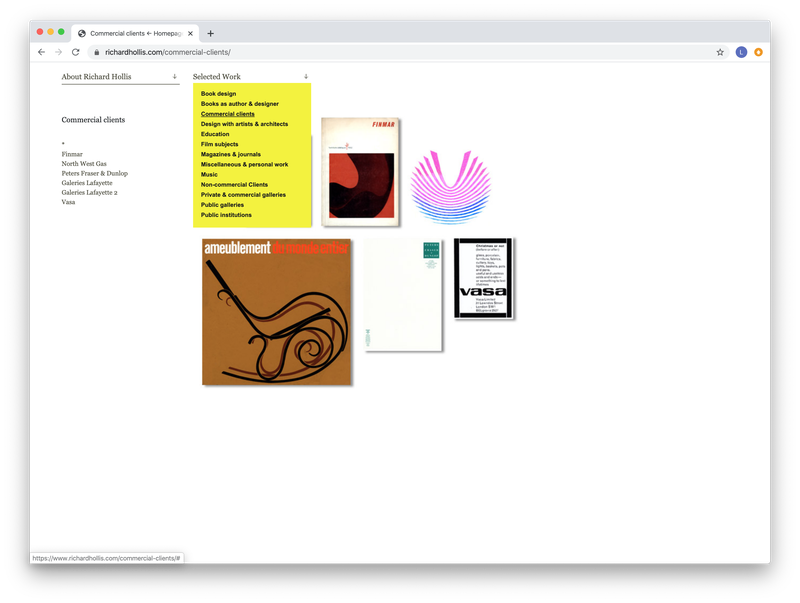Open the orange browser update icon

[759, 52]
